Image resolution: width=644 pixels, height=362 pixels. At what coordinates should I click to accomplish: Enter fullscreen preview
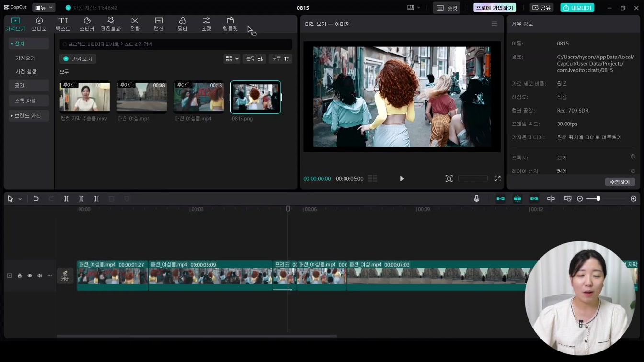[x=497, y=179]
